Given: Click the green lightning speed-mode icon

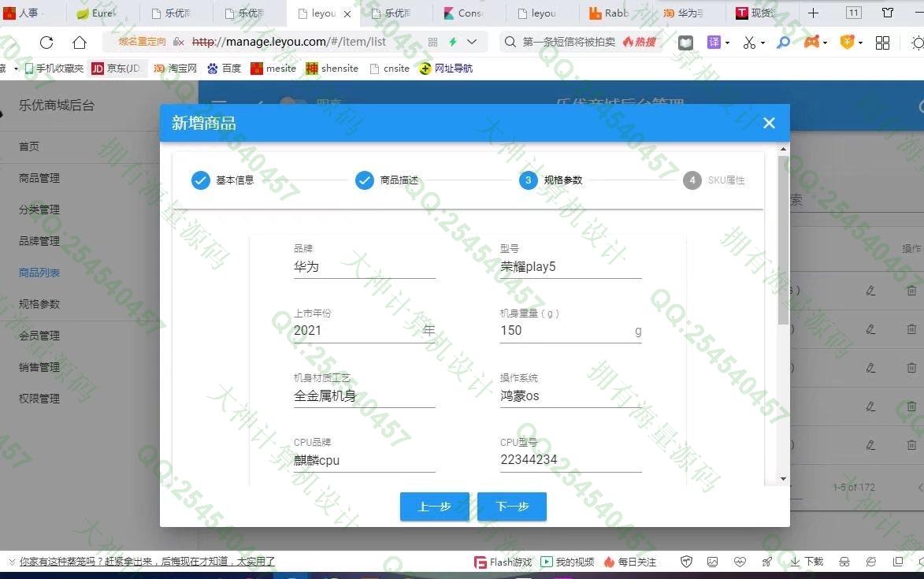Looking at the screenshot, I should click(x=453, y=42).
